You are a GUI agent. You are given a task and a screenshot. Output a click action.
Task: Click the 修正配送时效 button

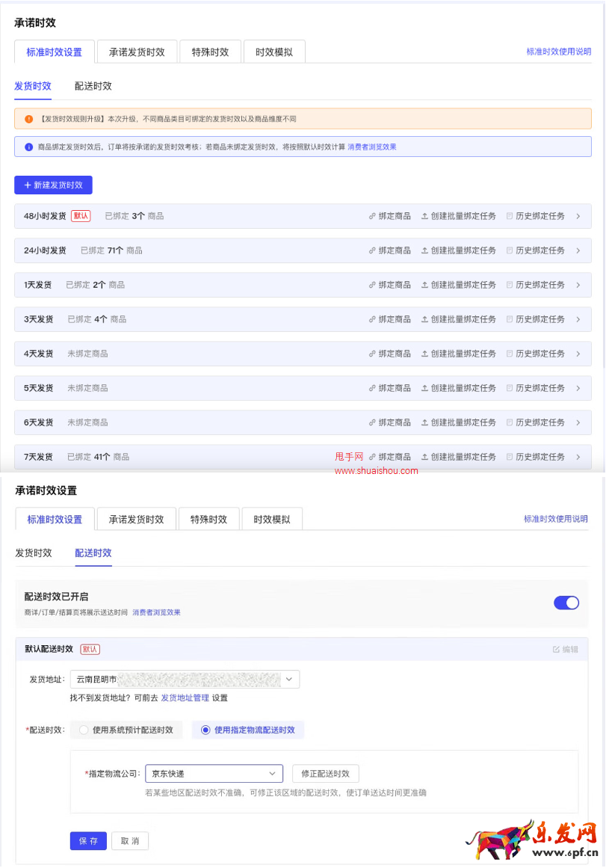click(326, 774)
